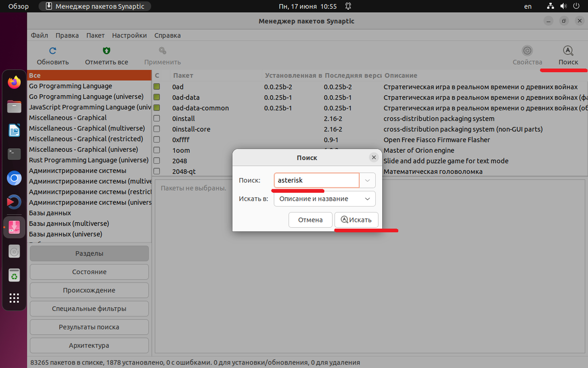Viewport: 588px width, 368px height.
Task: Sort by the Описание column header
Action: click(484, 76)
